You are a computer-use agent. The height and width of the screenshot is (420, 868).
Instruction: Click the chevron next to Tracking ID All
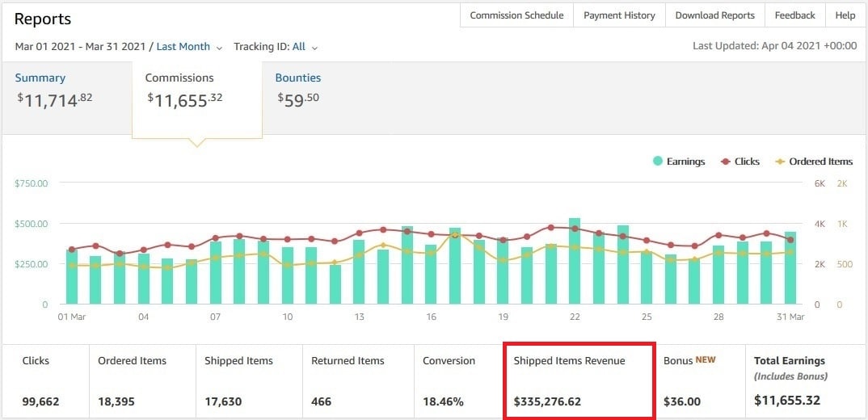click(314, 48)
